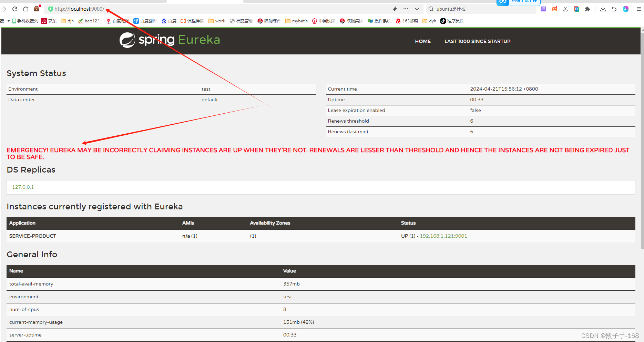Open the downloads arrow icon
The height and width of the screenshot is (342, 644).
click(x=603, y=9)
